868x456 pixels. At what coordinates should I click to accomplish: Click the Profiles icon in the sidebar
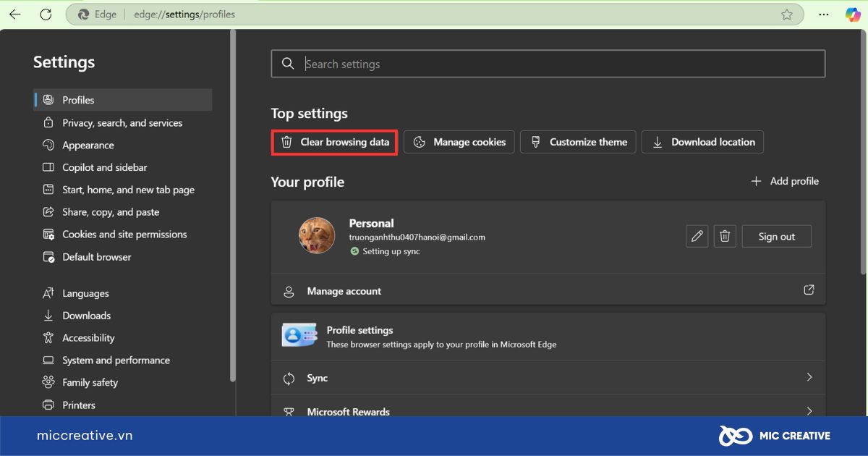[48, 100]
